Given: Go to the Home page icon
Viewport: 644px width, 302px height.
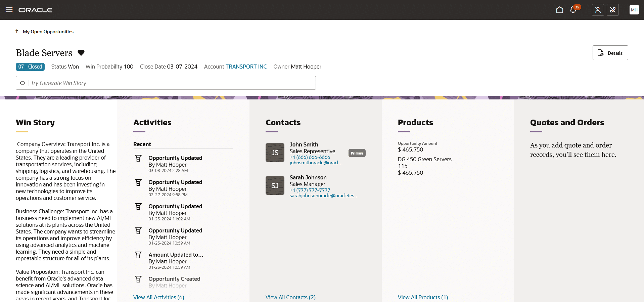Looking at the screenshot, I should tap(559, 10).
